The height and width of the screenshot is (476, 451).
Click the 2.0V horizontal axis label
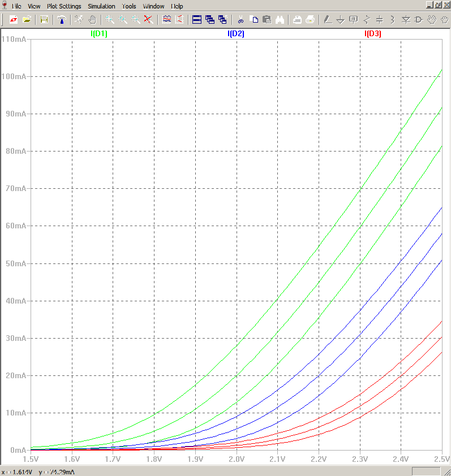click(x=237, y=459)
